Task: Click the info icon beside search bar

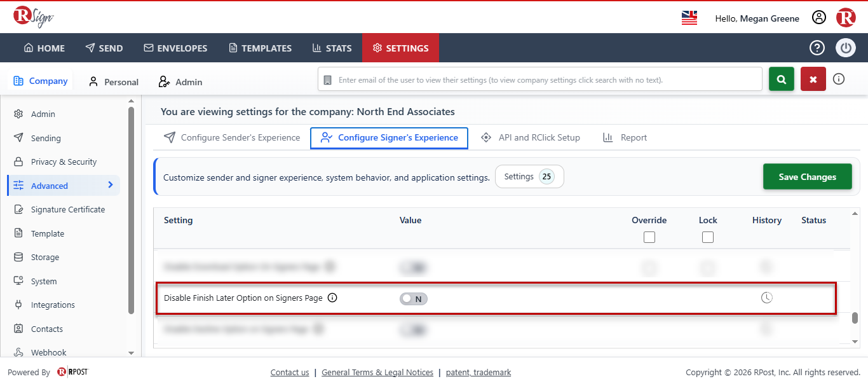Action: 839,79
